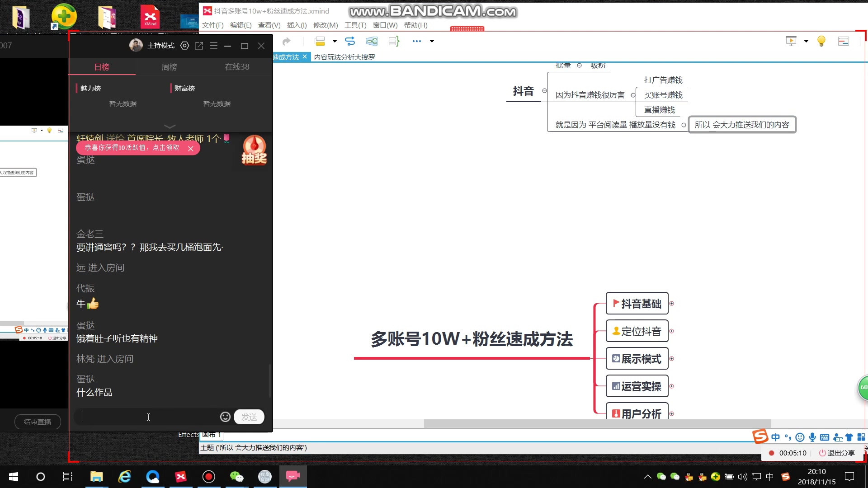The image size is (868, 488).
Task: Toggle 主持模式 host mode
Action: point(160,46)
